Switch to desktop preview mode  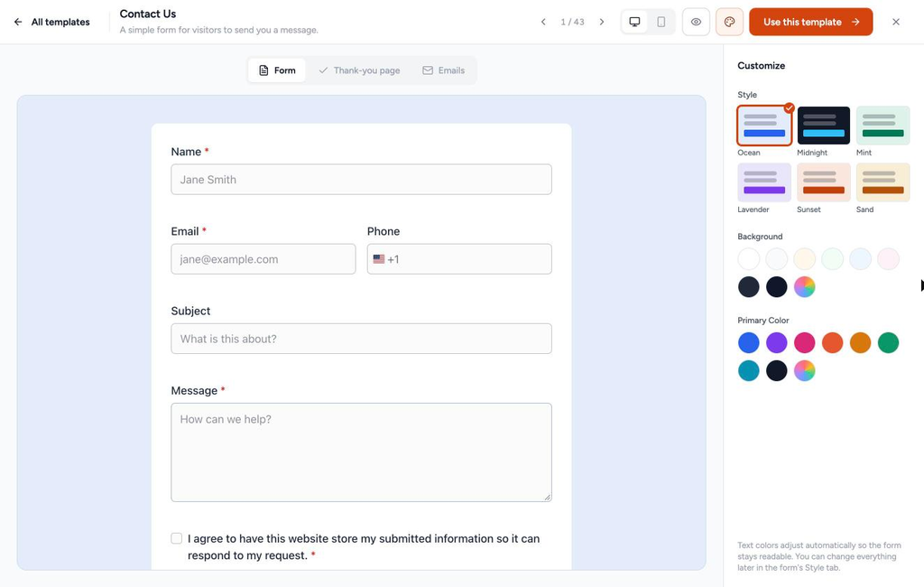[634, 22]
